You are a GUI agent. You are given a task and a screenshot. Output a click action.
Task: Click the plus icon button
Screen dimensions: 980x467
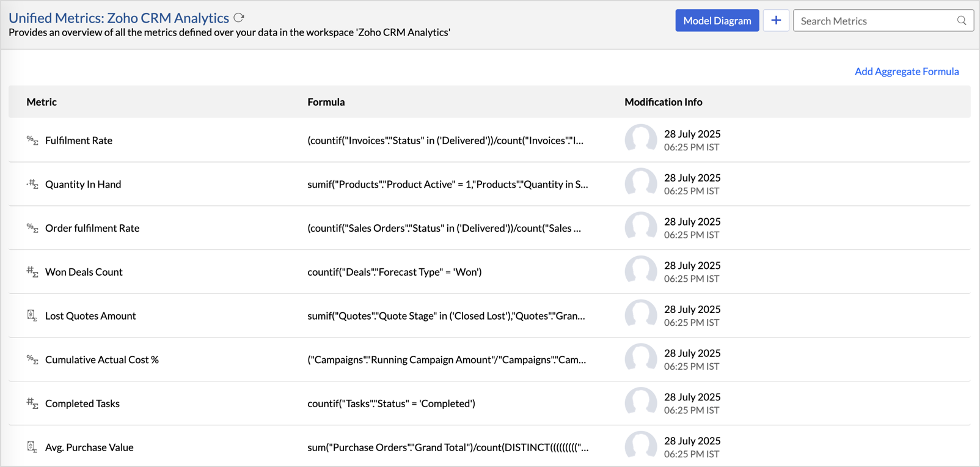(776, 21)
